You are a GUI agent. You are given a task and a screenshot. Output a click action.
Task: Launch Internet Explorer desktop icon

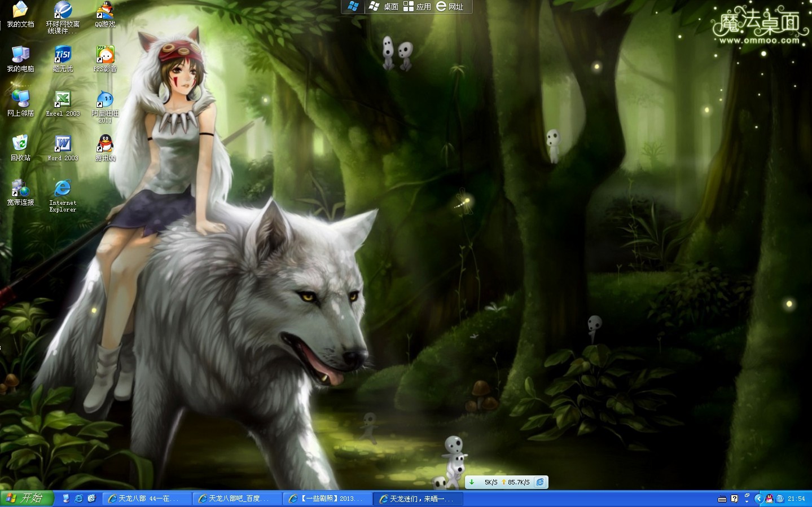click(x=63, y=196)
